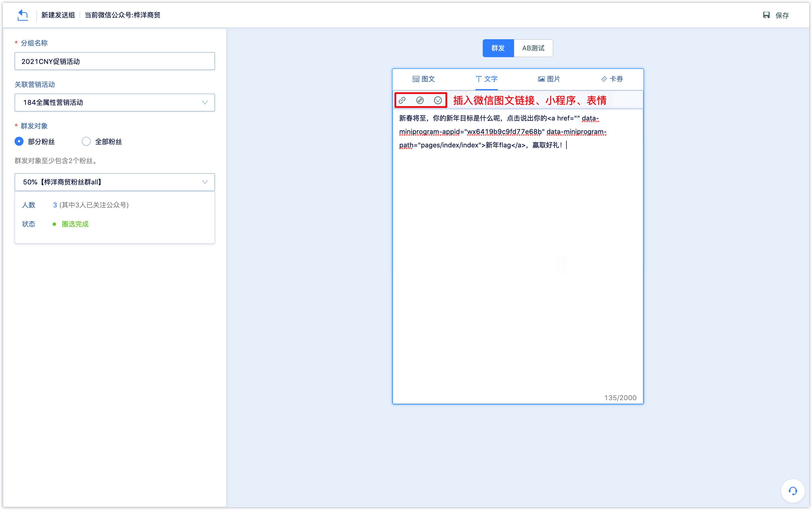Screen dimensions: 812x510
Task: Open the emoji picker icon
Action: [438, 100]
